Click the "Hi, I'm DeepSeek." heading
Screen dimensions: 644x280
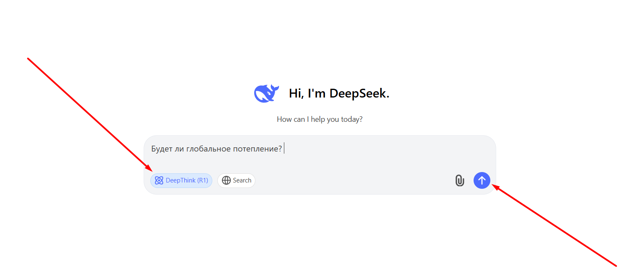[339, 93]
